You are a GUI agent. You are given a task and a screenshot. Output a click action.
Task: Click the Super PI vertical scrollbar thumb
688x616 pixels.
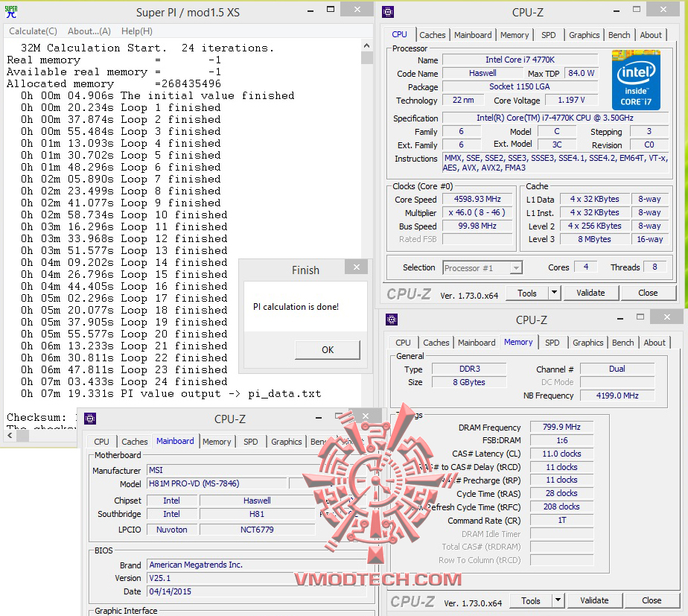(x=367, y=57)
